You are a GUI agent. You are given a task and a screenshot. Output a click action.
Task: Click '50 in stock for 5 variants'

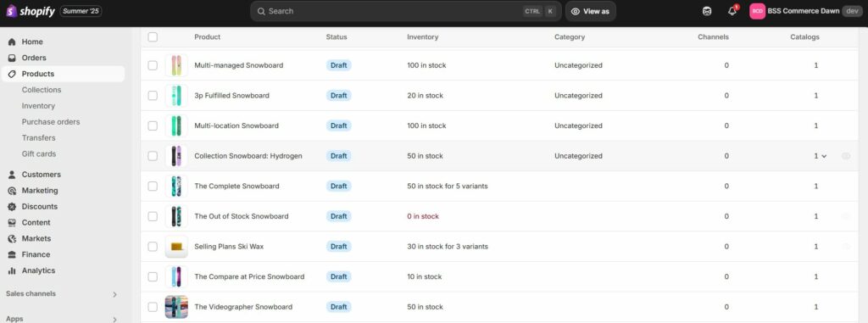pos(448,187)
